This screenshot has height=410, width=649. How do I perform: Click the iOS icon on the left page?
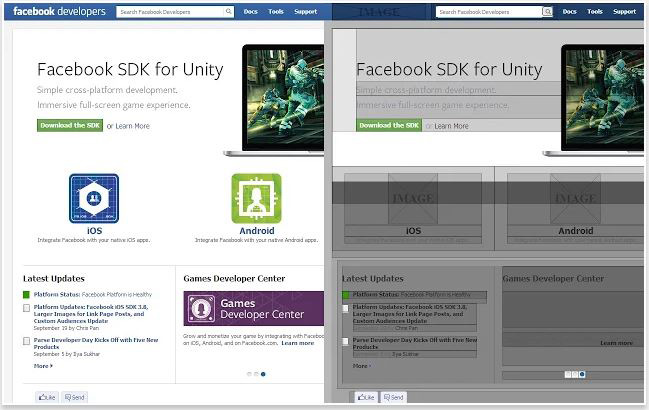tap(94, 198)
